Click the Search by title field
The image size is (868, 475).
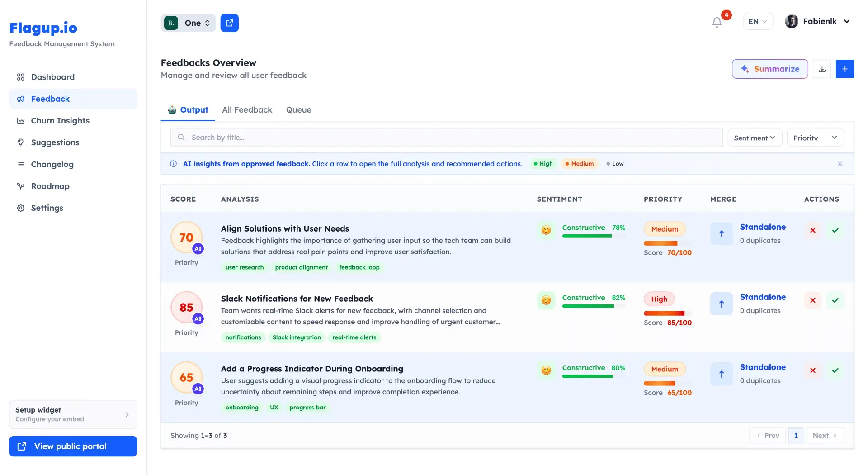click(x=446, y=138)
